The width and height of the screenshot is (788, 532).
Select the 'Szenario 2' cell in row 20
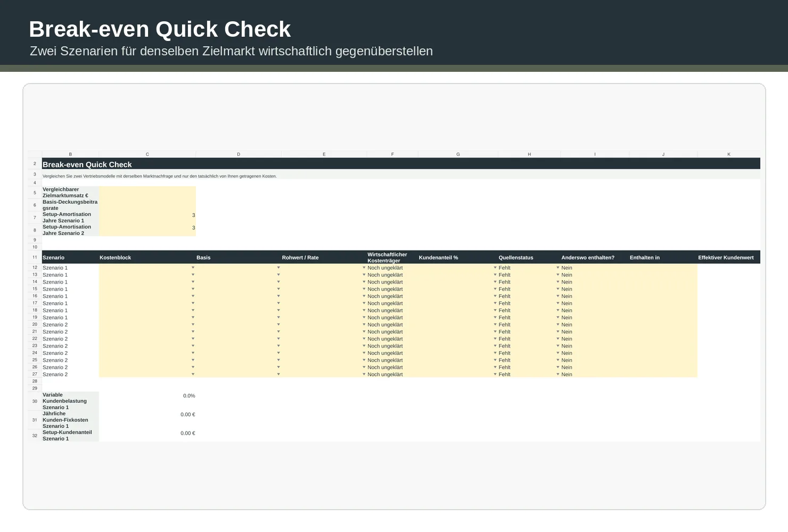(x=70, y=325)
